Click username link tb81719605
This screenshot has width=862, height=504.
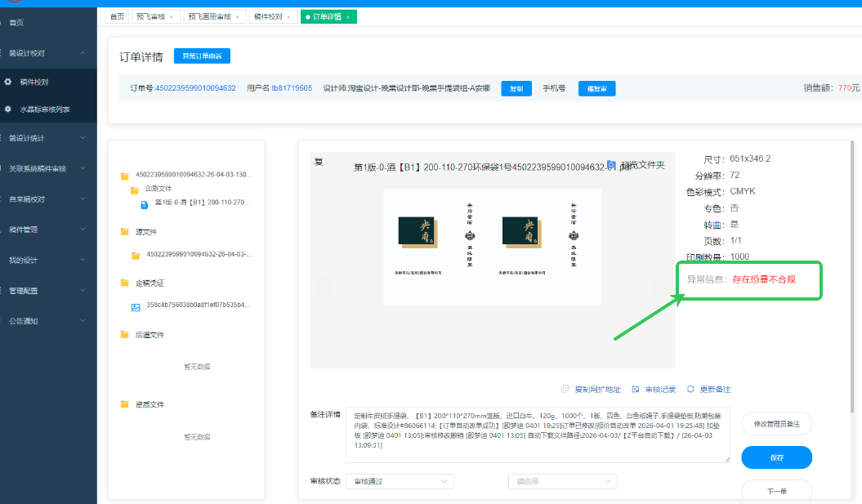(x=292, y=88)
